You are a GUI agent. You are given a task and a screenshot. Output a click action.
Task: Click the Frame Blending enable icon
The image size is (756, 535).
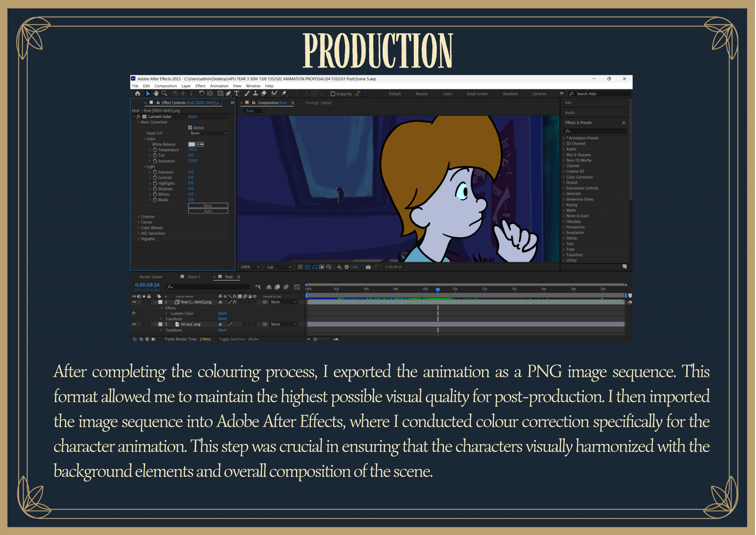(277, 287)
